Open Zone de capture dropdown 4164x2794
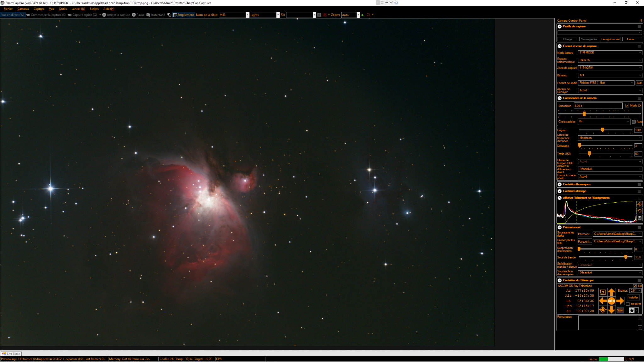Screen dimensions: 644x362 tap(610, 68)
